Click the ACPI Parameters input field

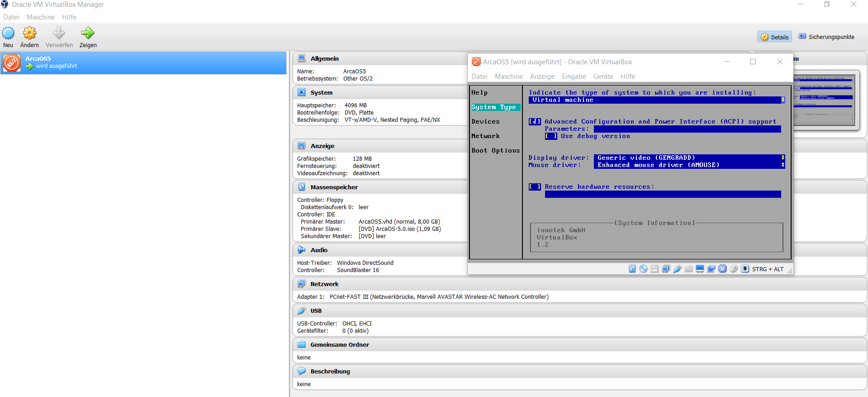687,129
